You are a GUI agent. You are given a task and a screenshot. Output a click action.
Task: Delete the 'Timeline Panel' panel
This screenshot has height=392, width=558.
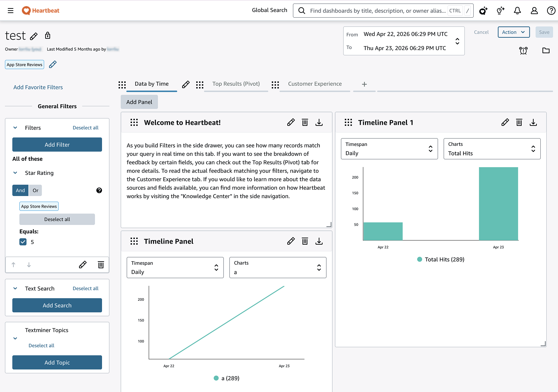click(x=305, y=241)
